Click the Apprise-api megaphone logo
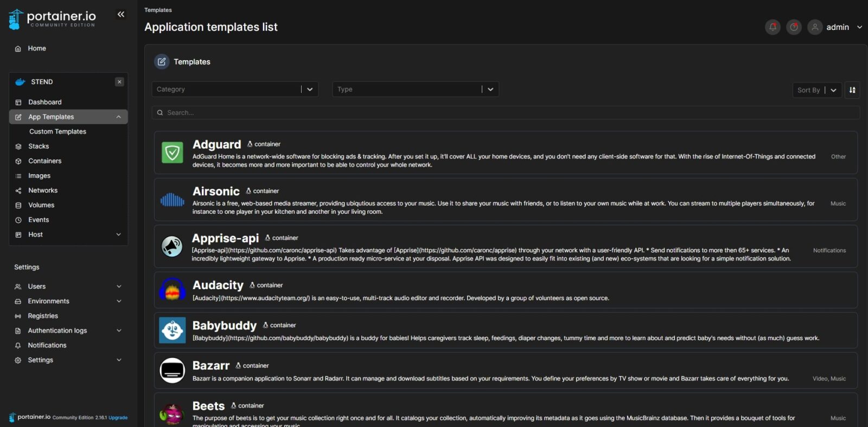This screenshot has height=427, width=868. pos(172,246)
